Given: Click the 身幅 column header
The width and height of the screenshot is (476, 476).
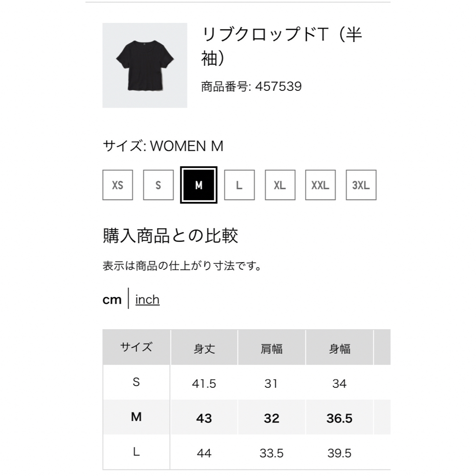Looking at the screenshot, I should coord(340,348).
